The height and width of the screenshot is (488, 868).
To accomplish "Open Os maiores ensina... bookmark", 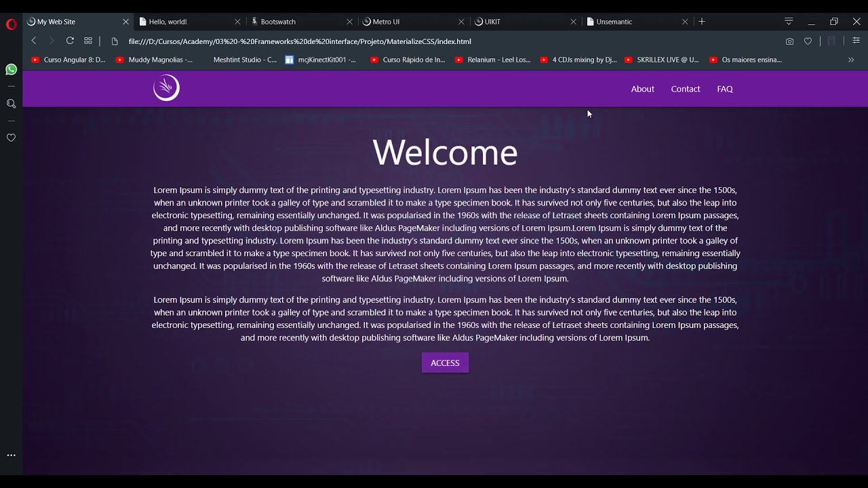I will 746,60.
